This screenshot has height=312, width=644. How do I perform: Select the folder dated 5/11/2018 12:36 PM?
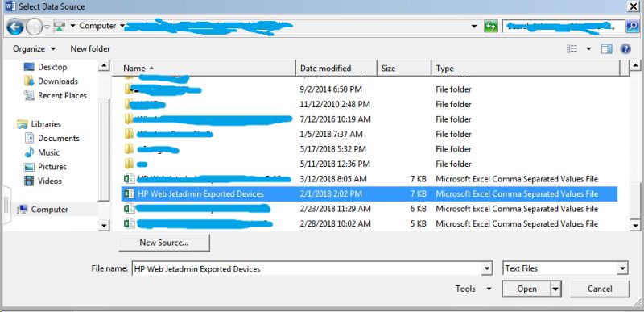369,164
